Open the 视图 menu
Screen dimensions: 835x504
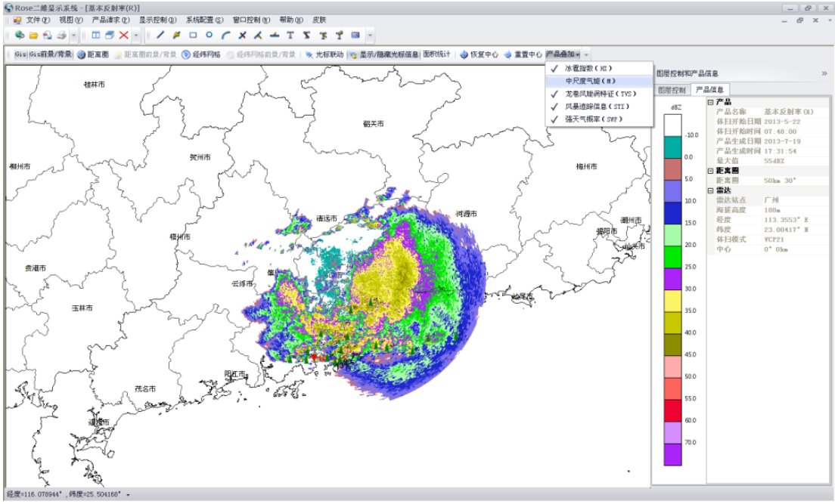(x=71, y=20)
